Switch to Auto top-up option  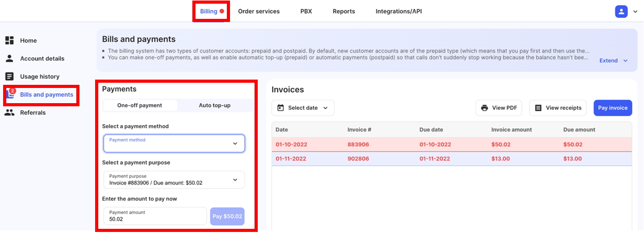pyautogui.click(x=214, y=105)
